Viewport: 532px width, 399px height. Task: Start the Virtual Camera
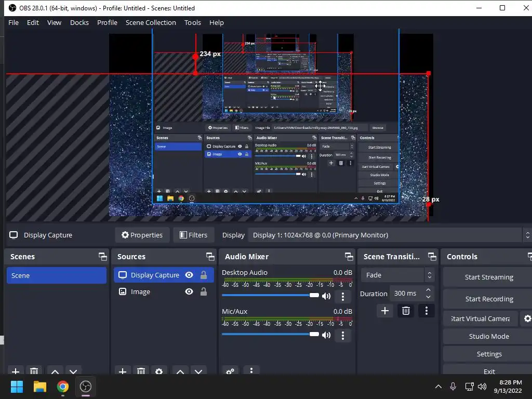click(481, 319)
